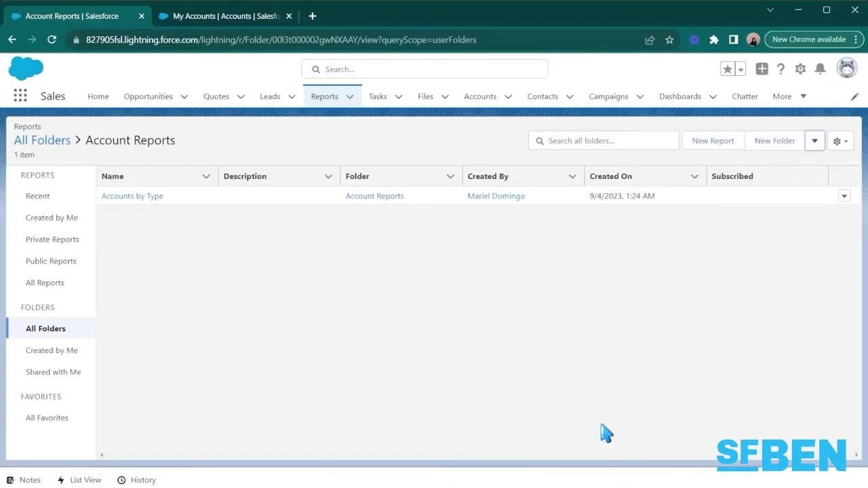This screenshot has height=488, width=868.
Task: Expand dropdown next to New Folder
Action: [814, 141]
